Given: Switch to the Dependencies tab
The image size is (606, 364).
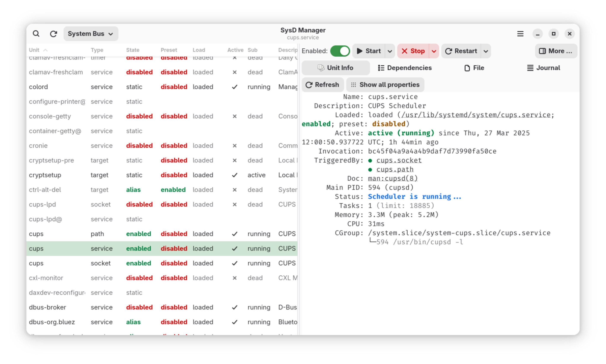Looking at the screenshot, I should [x=405, y=68].
